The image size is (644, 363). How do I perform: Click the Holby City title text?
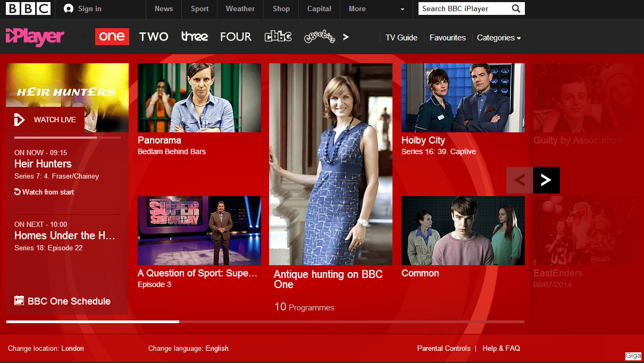point(423,140)
